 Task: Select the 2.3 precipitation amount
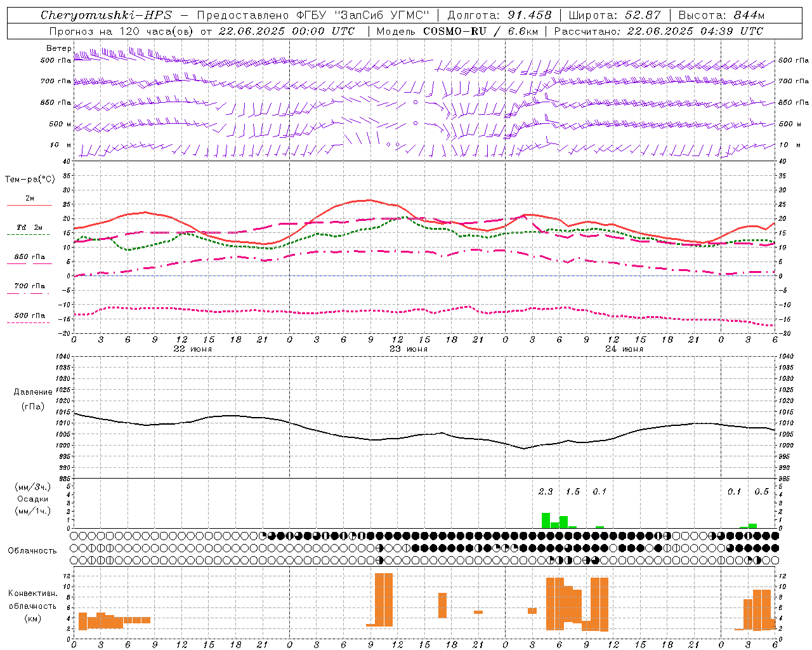[546, 491]
